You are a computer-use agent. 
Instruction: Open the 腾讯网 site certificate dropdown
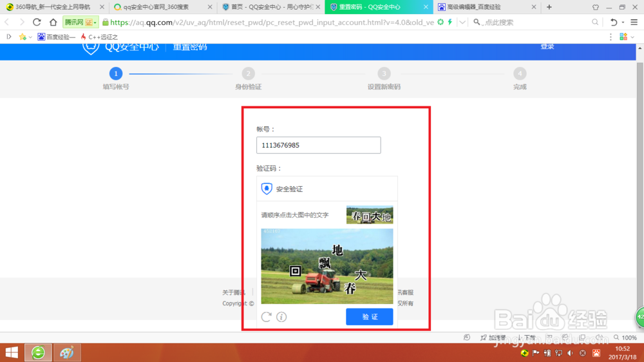[x=80, y=22]
